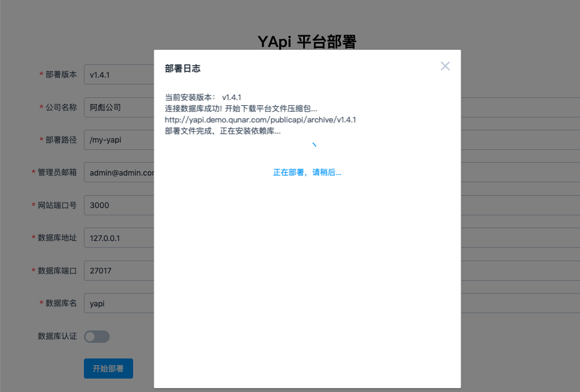Click the red asterisk beside 部署版本
Screen dimensions: 580x392
pyautogui.click(x=40, y=74)
